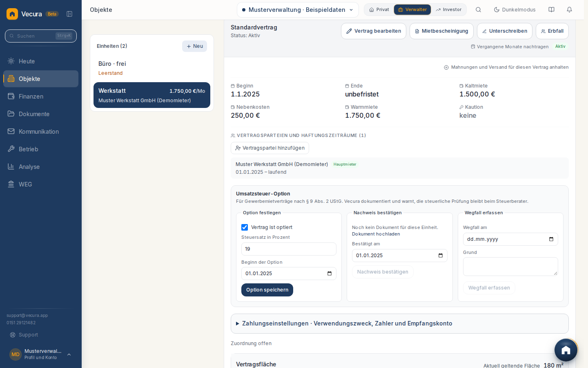Open floating home assistant button
The height and width of the screenshot is (368, 588).
pos(566,350)
